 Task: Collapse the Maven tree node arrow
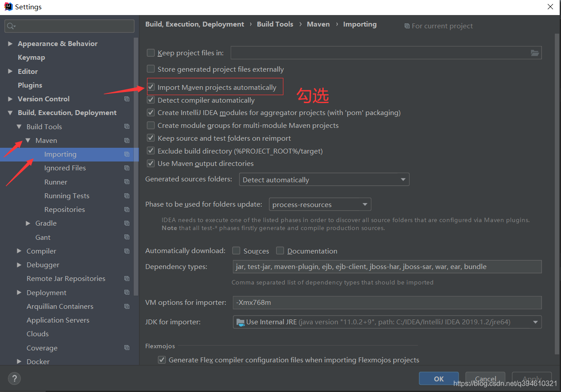pyautogui.click(x=28, y=141)
